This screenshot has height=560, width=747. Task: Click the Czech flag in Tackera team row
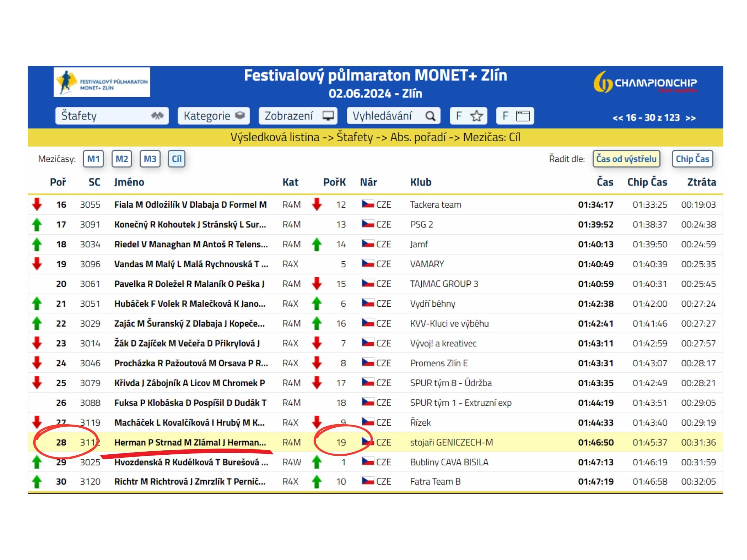pyautogui.click(x=367, y=204)
